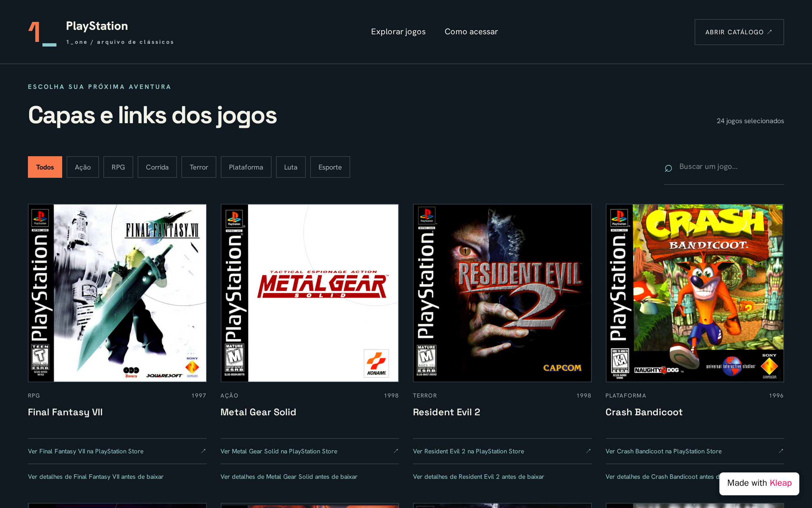The height and width of the screenshot is (508, 812).
Task: Open Ver detalhes de Resident Evil 2 link
Action: click(478, 477)
